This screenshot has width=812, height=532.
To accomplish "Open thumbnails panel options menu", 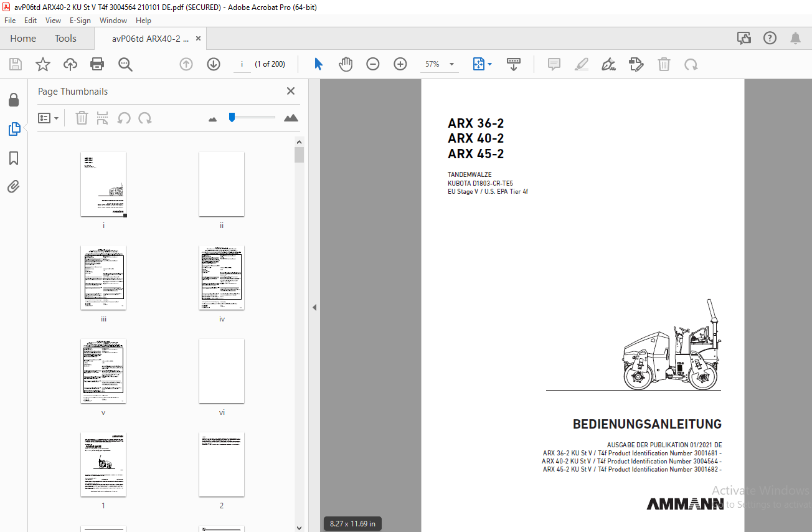I will point(48,118).
